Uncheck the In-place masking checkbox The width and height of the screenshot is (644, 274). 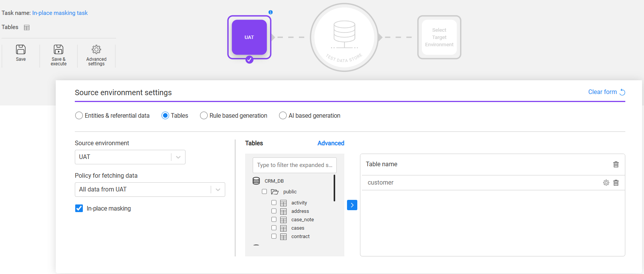coord(79,208)
